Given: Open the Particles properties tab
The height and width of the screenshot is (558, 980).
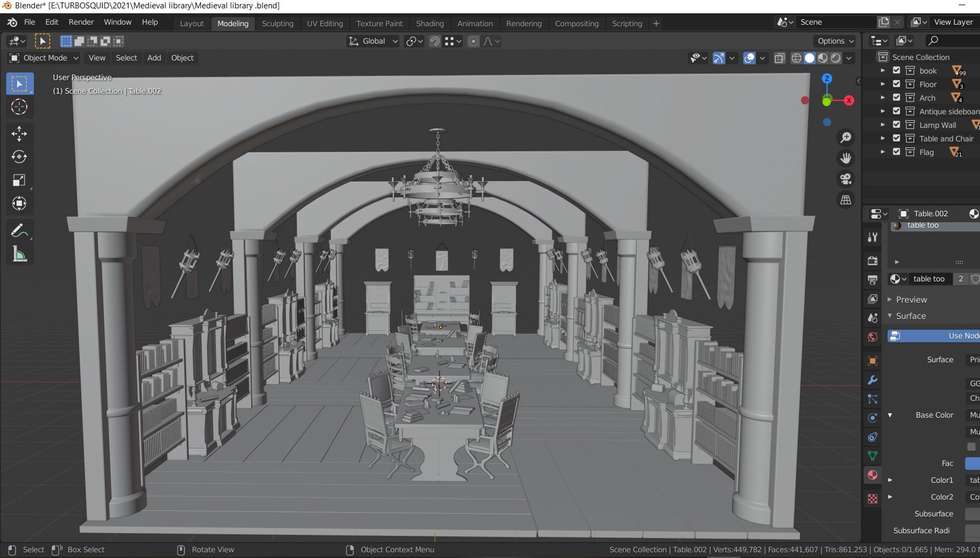Looking at the screenshot, I should [872, 399].
